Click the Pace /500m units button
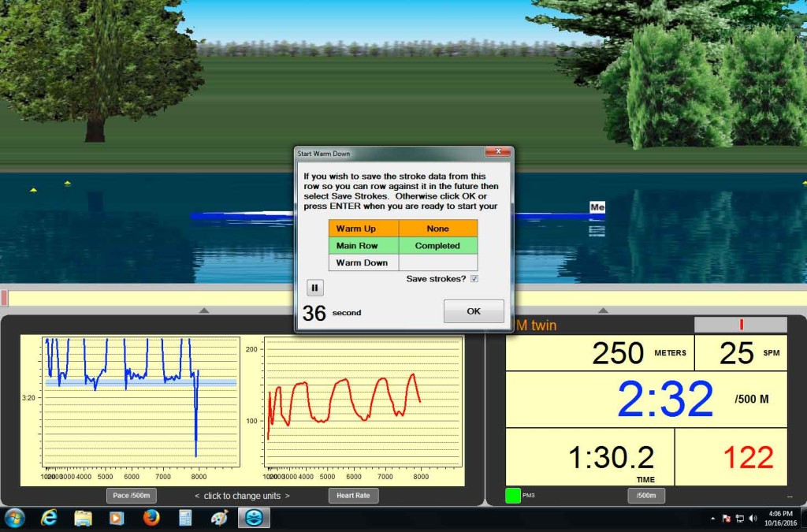The width and height of the screenshot is (807, 532). coord(131,496)
